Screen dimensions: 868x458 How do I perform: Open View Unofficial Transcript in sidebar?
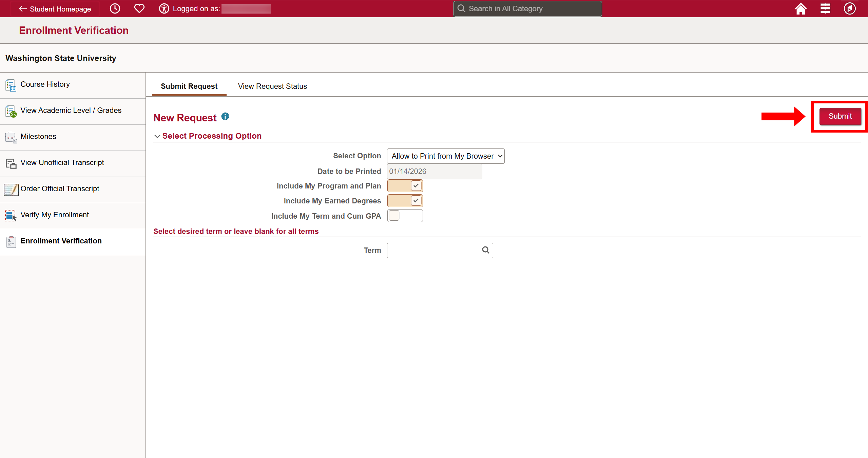coord(62,163)
